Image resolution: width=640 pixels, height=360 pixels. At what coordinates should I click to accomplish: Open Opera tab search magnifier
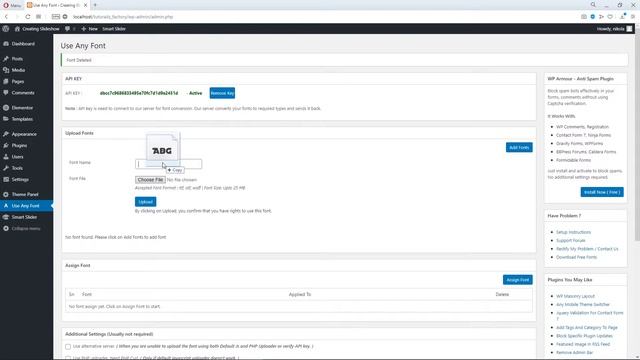coord(593,5)
